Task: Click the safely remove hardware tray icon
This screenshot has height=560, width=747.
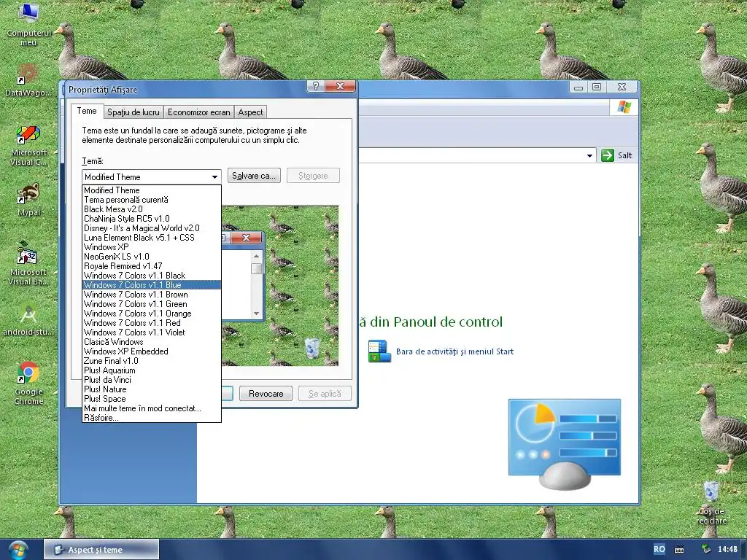Action: pos(706,549)
